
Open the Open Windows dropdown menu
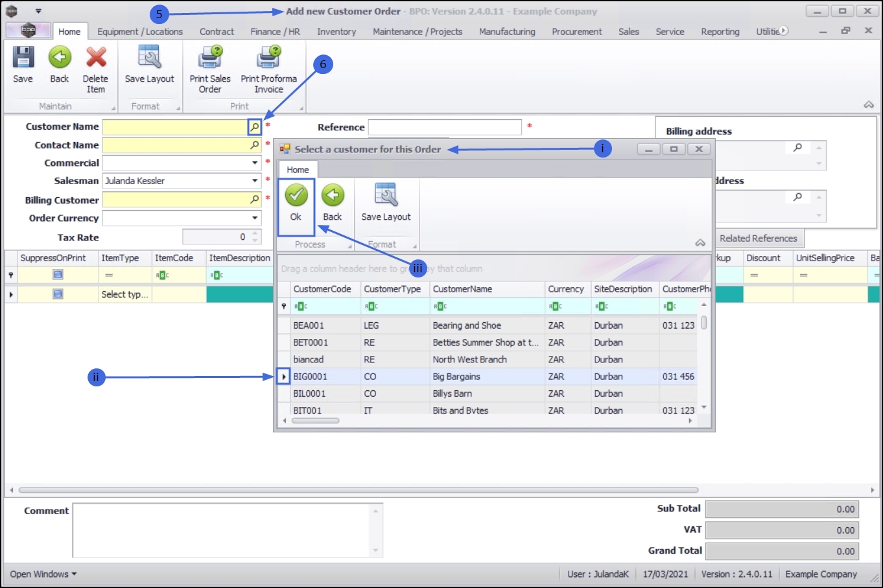[43, 574]
